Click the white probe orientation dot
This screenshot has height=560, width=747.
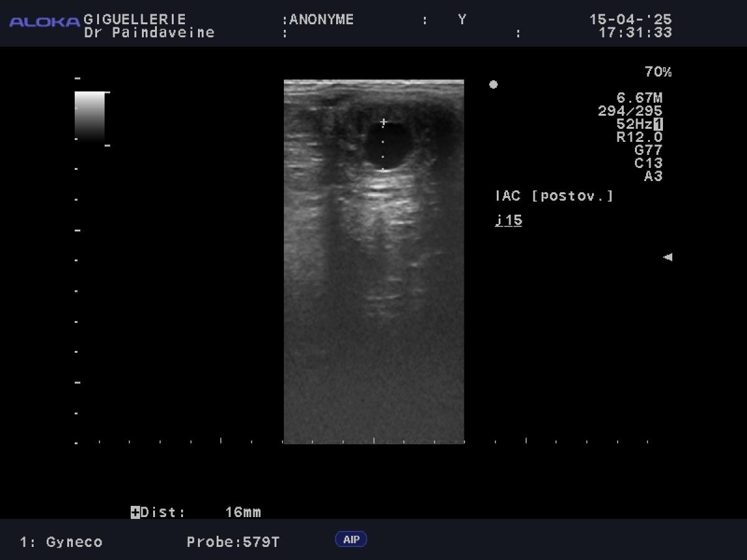click(x=493, y=85)
